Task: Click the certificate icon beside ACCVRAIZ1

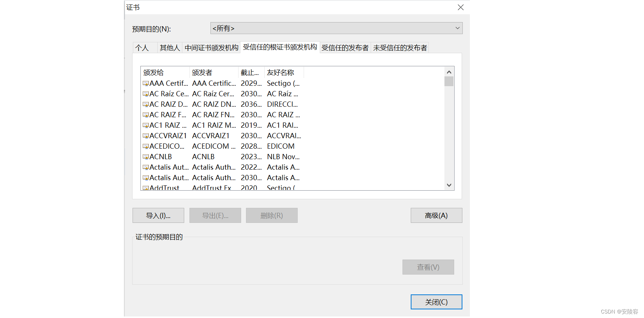Action: (x=146, y=136)
